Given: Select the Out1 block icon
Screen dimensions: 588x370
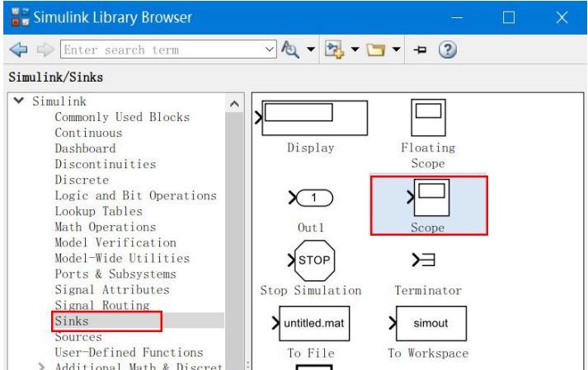Looking at the screenshot, I should tap(311, 198).
